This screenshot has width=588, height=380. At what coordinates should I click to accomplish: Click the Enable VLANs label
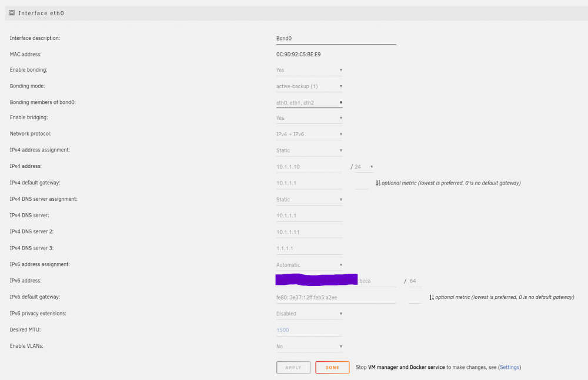pos(26,346)
